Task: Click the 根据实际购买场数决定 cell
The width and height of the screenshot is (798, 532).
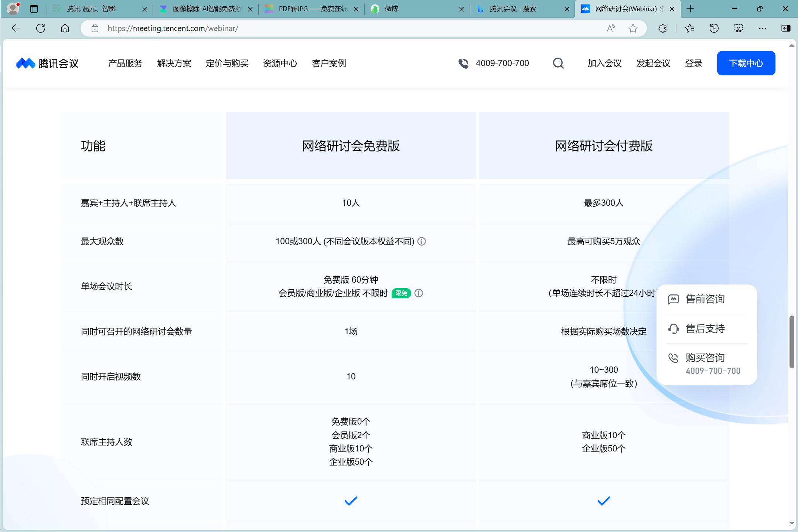Action: pos(604,331)
